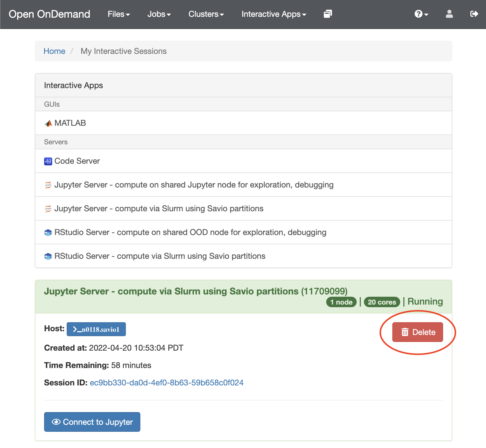Screen dimensions: 486x448
Task: Click the My Interactive Sessions breadcrumb text
Action: pos(124,51)
